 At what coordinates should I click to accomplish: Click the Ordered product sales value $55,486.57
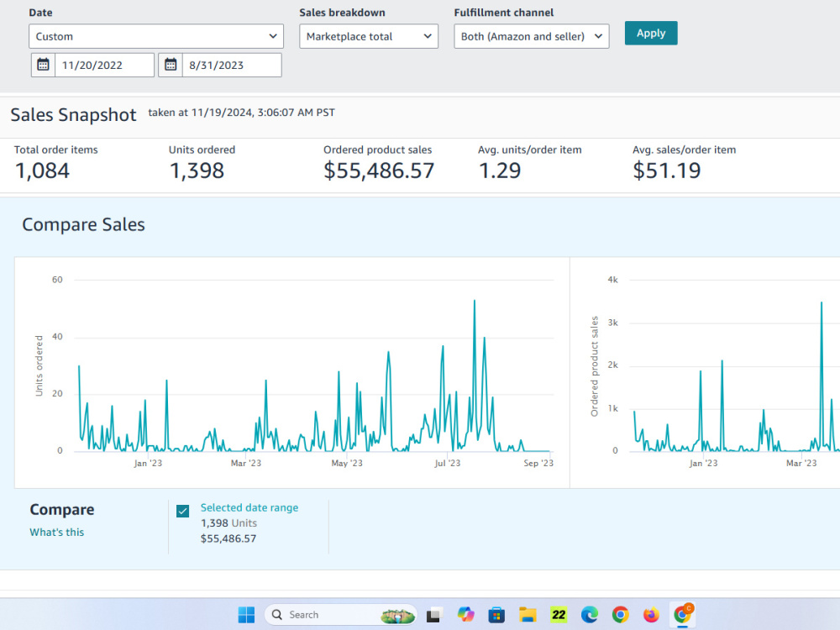[x=379, y=171]
